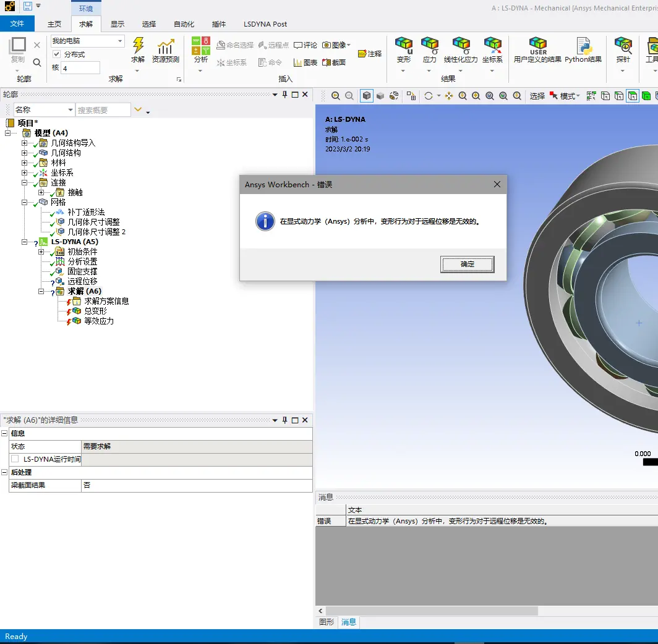Insert an 图像 image
658x644 pixels.
336,45
